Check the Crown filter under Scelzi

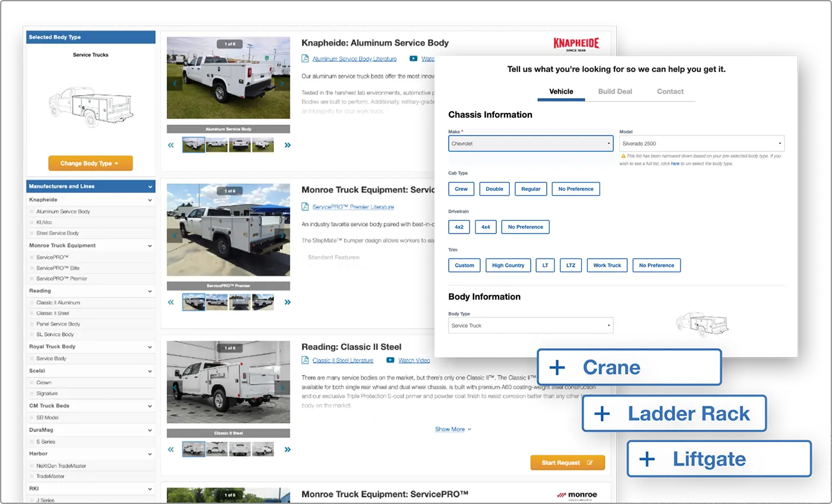pyautogui.click(x=32, y=383)
